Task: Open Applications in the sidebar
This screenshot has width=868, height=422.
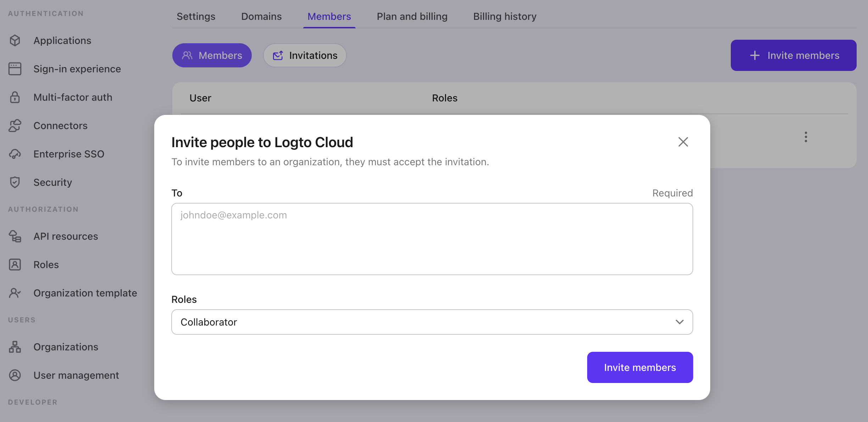Action: coord(62,40)
